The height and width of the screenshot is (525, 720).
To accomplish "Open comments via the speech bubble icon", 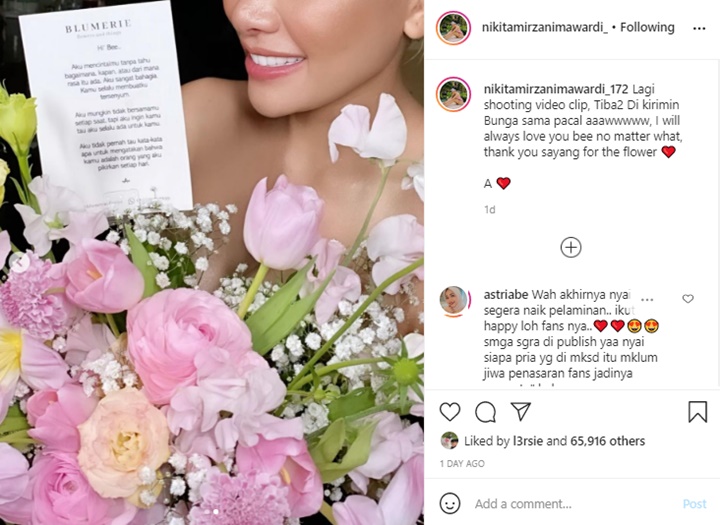I will [485, 412].
